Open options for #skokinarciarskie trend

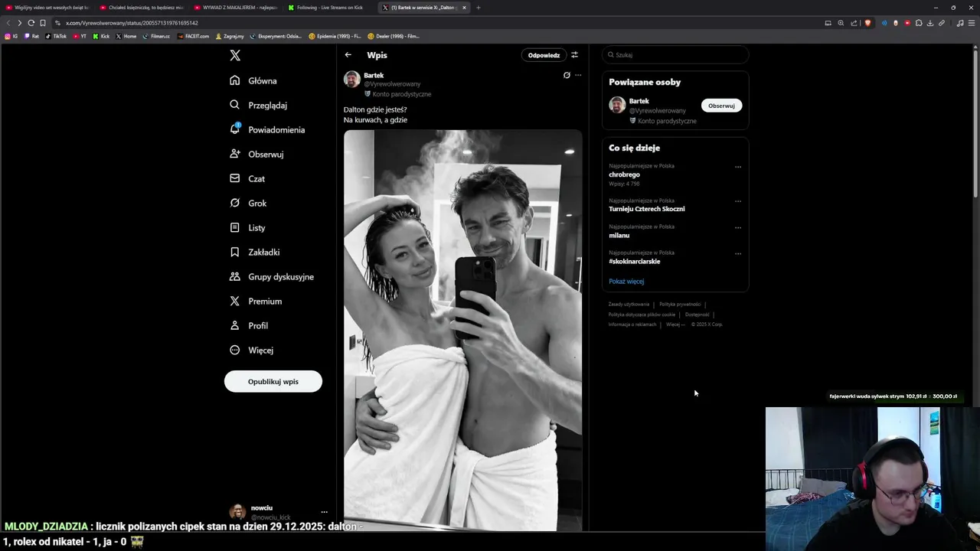pos(738,253)
